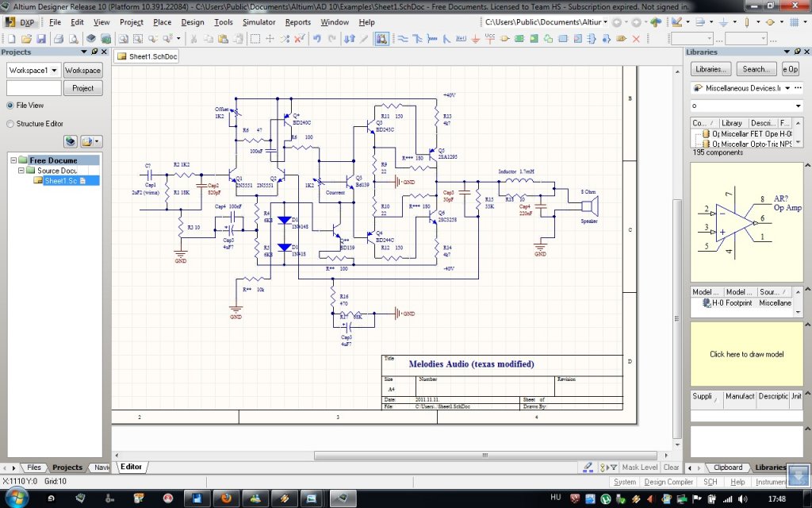Switch to the Files panel tab
The height and width of the screenshot is (508, 812).
tap(33, 468)
